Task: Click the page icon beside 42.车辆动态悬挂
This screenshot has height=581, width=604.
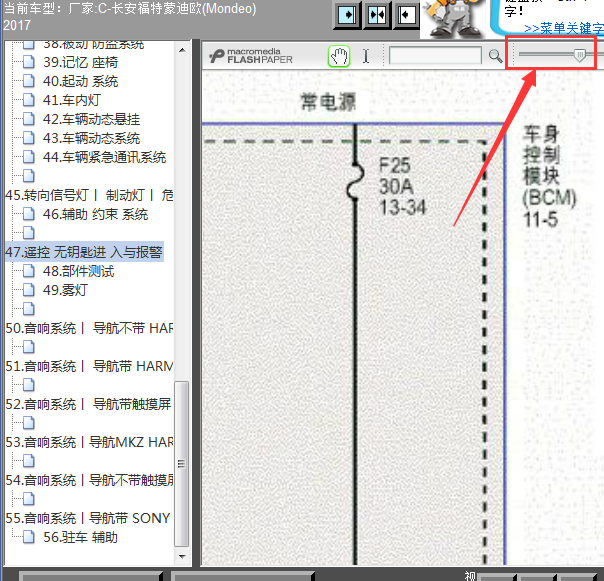Action: pos(29,119)
